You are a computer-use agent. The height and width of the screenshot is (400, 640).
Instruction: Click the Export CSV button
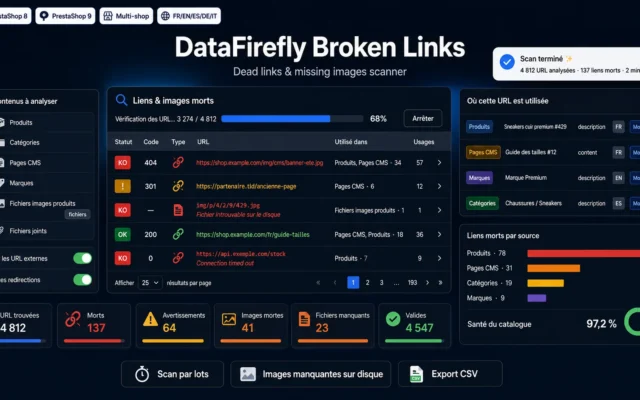pyautogui.click(x=450, y=374)
